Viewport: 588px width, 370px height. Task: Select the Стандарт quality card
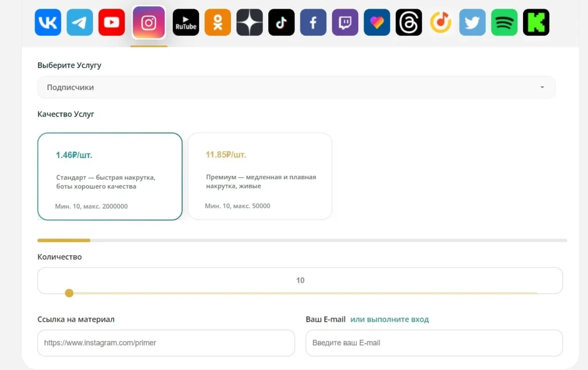110,176
